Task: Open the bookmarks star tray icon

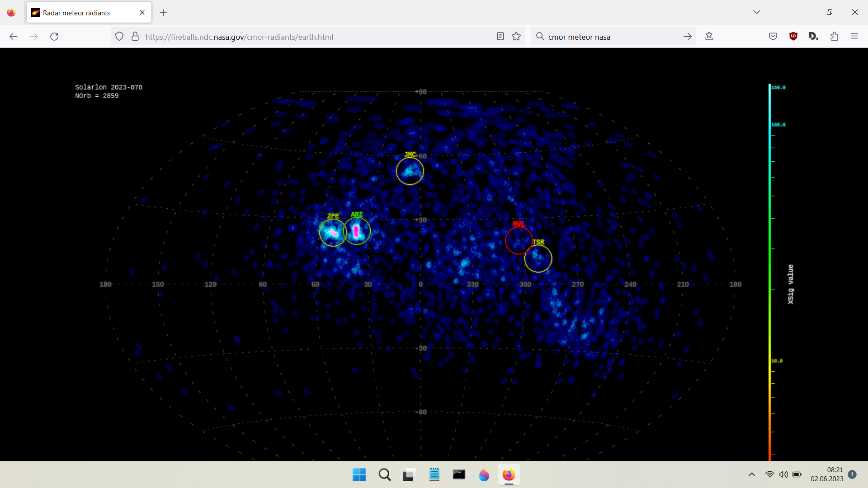Action: 709,36
